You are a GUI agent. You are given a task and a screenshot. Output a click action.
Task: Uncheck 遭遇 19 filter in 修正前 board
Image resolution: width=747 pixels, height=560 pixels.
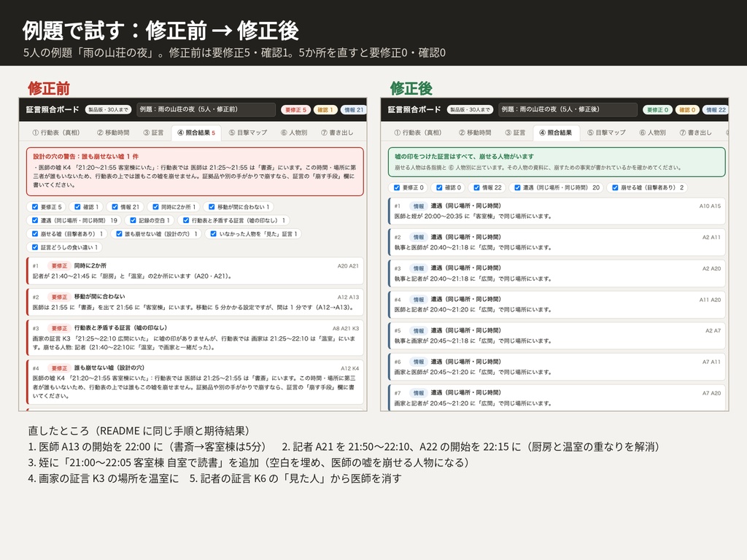35,220
